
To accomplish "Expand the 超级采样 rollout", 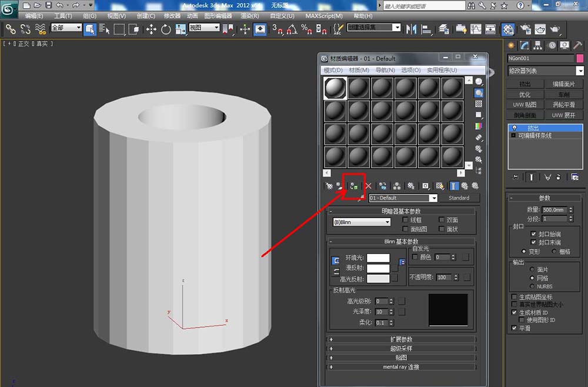I will pyautogui.click(x=401, y=349).
